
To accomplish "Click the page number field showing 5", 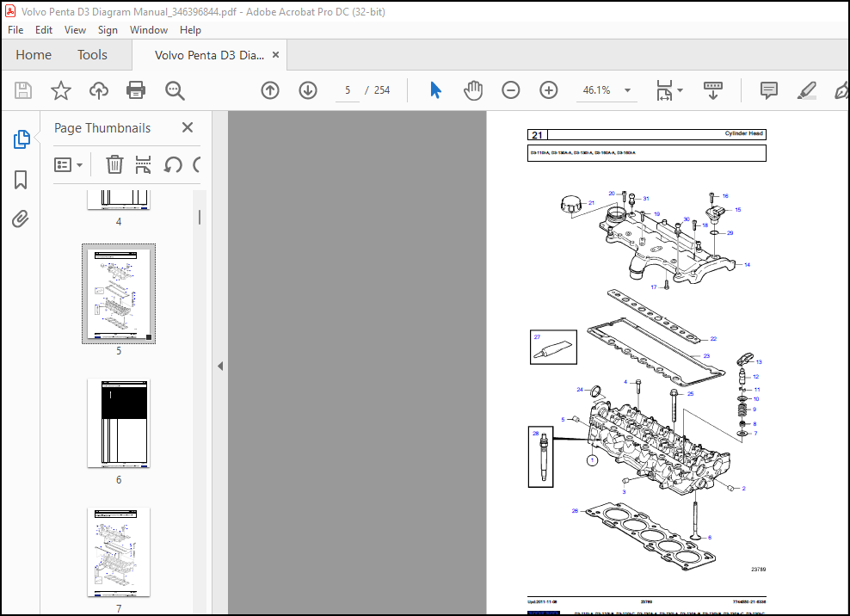I will pos(348,90).
